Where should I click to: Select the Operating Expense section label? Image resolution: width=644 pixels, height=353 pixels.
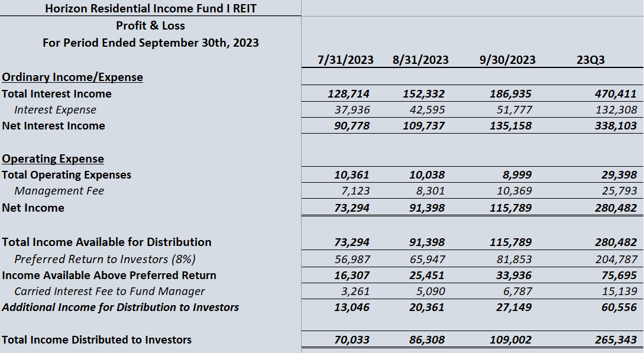point(53,159)
